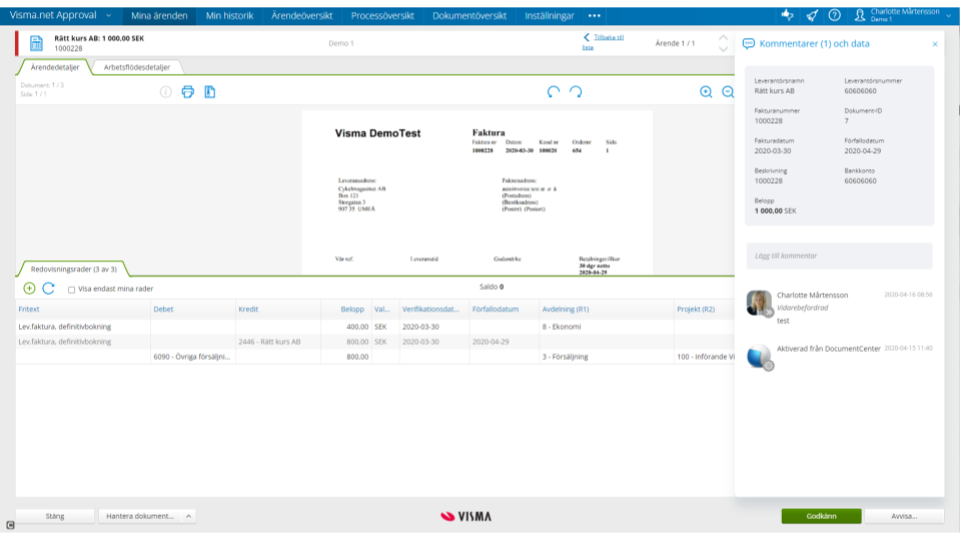Show more menu items via ellipsis

coord(594,15)
